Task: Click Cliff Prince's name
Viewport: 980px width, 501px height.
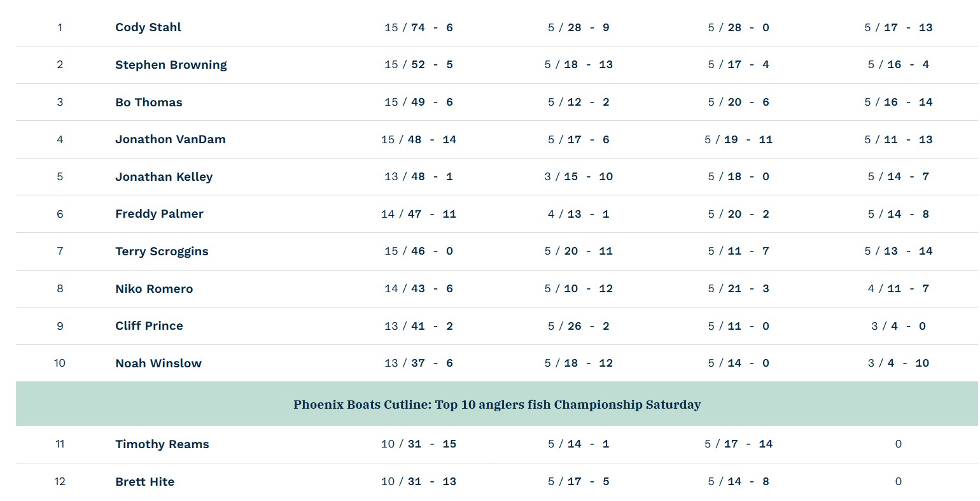Action: pyautogui.click(x=149, y=326)
